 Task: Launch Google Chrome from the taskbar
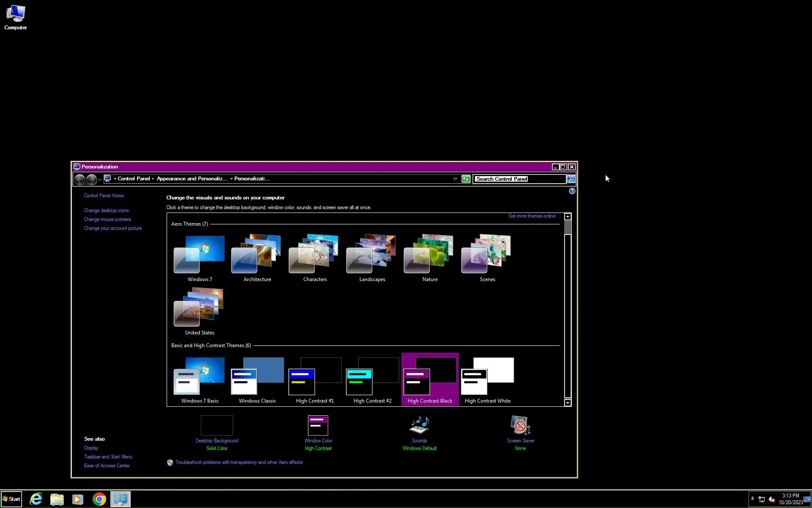coord(99,500)
